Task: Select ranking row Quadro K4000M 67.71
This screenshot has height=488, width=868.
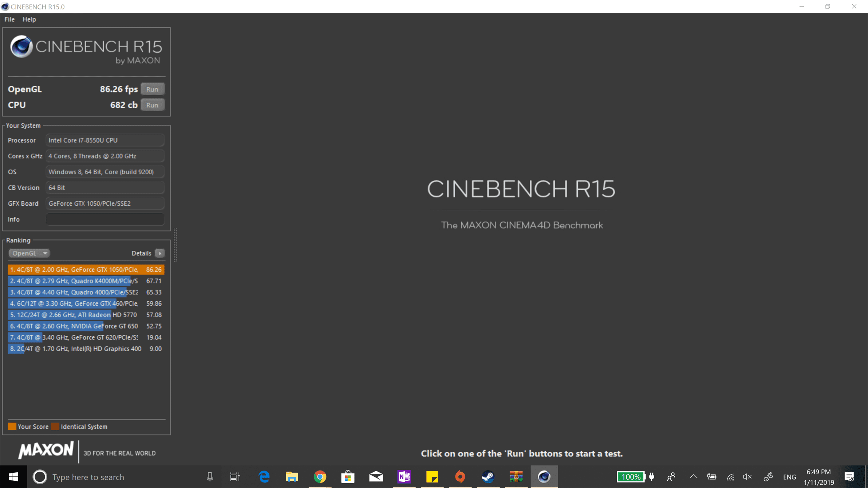Action: (86, 281)
